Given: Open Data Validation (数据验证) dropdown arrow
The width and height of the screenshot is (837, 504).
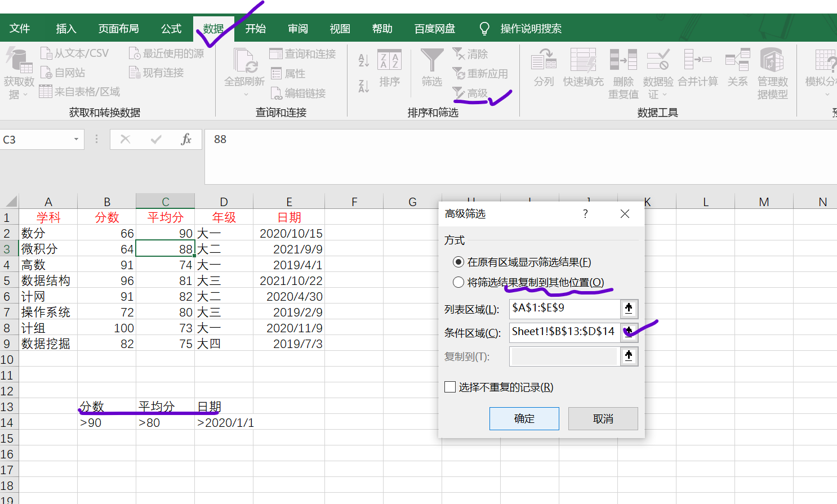Looking at the screenshot, I should pyautogui.click(x=665, y=95).
